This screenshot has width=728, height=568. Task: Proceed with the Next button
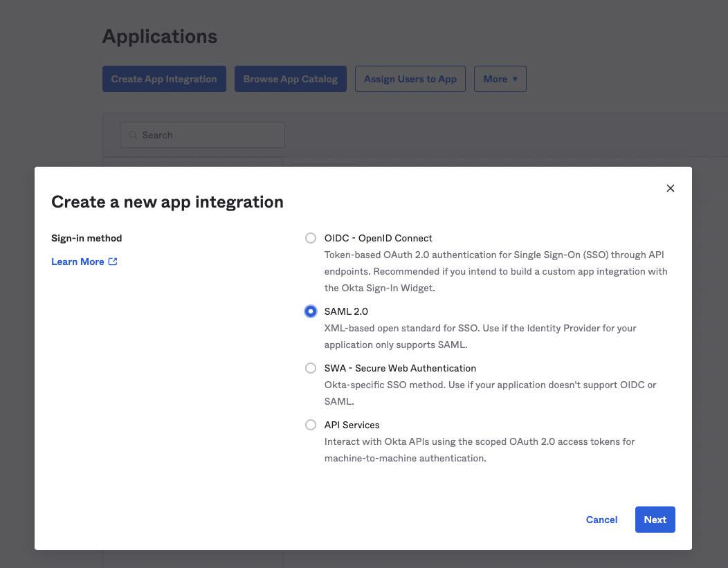tap(655, 520)
